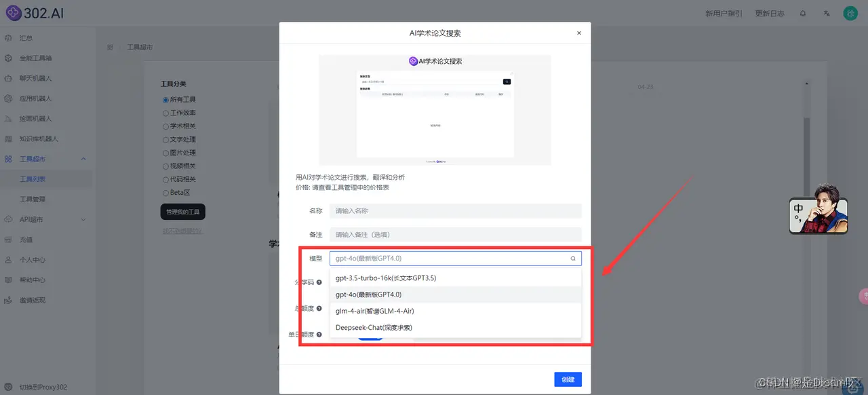This screenshot has width=868, height=395.
Task: Click the notification bell icon
Action: [803, 12]
